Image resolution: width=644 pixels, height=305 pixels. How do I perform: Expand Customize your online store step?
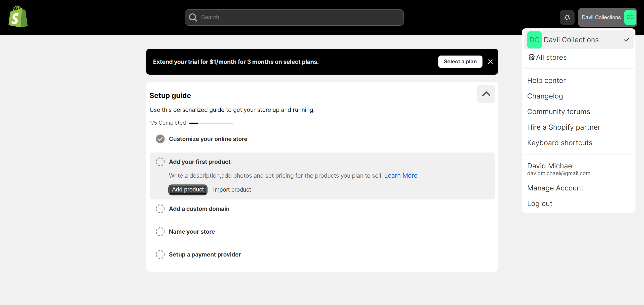[x=208, y=139]
